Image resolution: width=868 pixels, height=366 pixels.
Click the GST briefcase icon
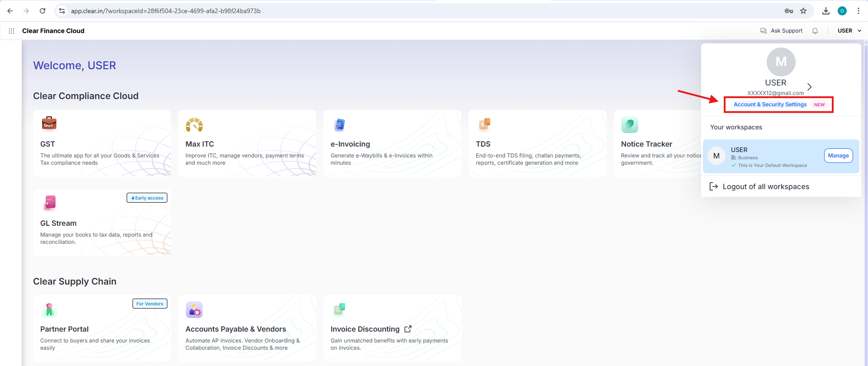pos(49,123)
